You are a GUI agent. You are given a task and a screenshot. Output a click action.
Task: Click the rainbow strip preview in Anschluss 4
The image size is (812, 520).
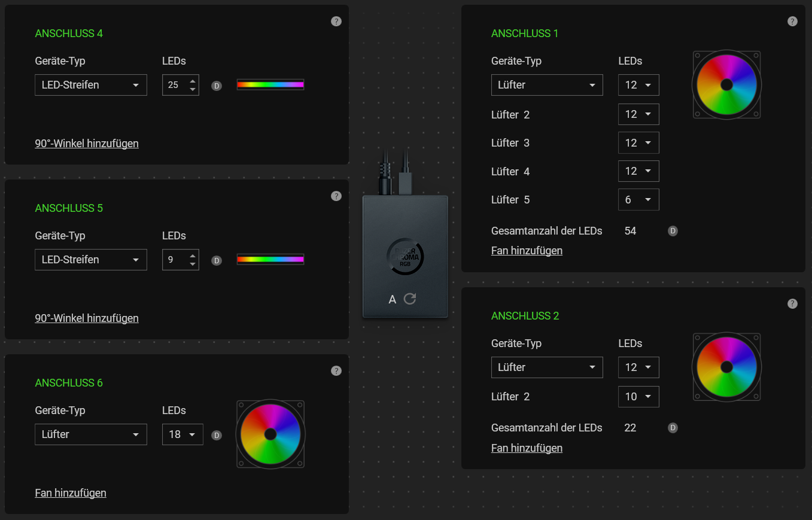[270, 84]
